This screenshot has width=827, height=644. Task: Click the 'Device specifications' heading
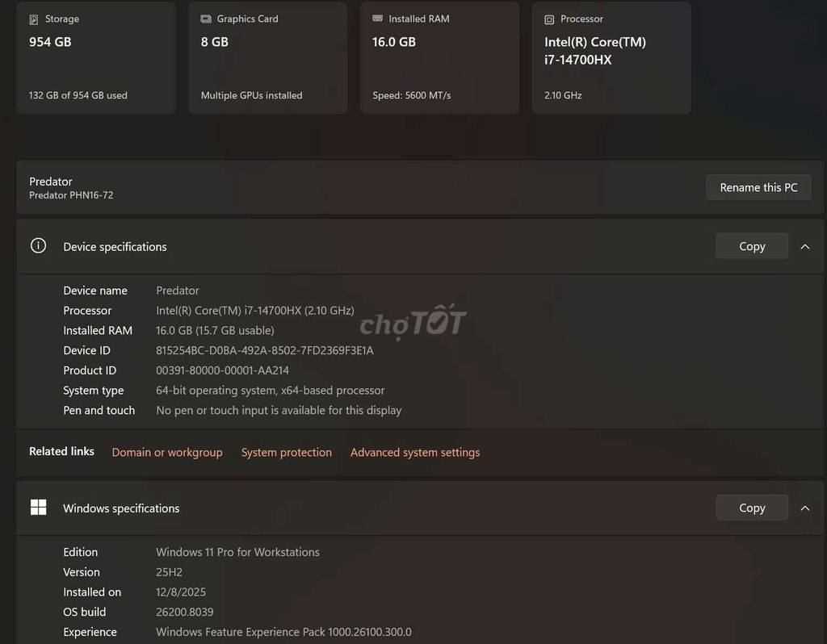click(115, 247)
